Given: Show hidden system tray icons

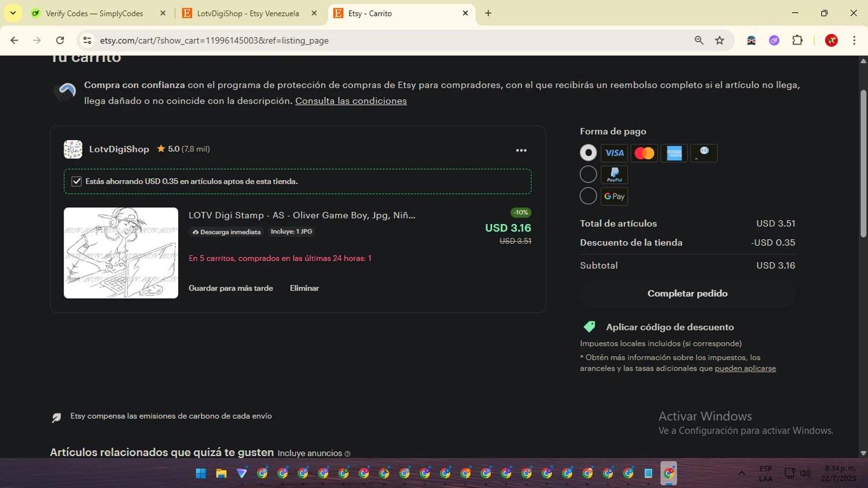Looking at the screenshot, I should [742, 474].
